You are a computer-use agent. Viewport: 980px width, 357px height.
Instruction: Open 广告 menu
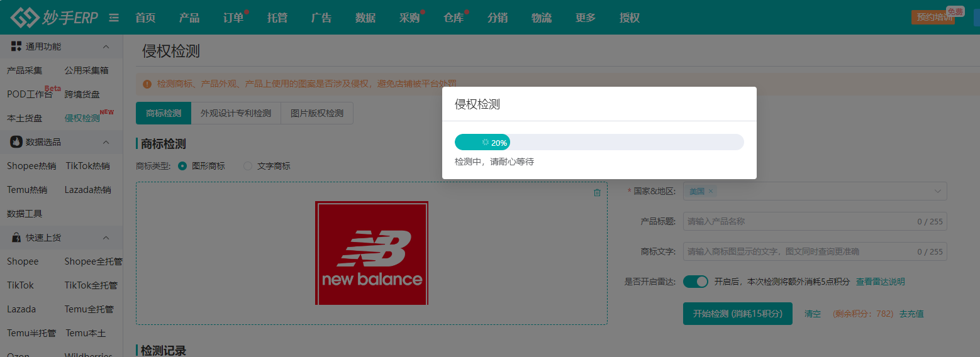click(321, 18)
